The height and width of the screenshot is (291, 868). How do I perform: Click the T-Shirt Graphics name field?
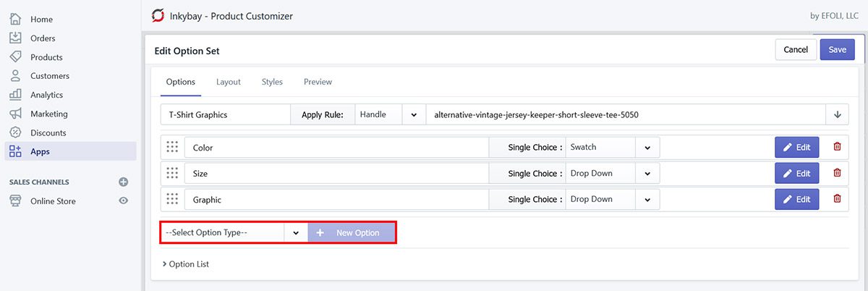(226, 114)
